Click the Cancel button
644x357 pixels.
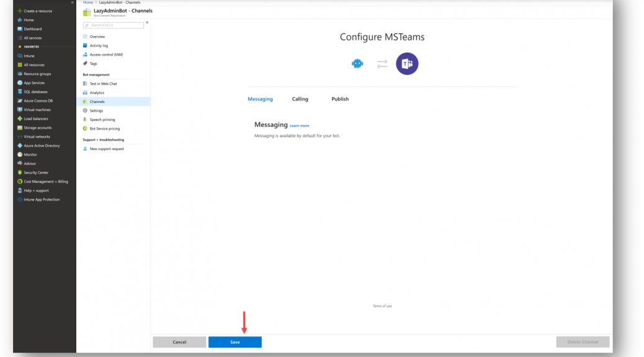[179, 342]
